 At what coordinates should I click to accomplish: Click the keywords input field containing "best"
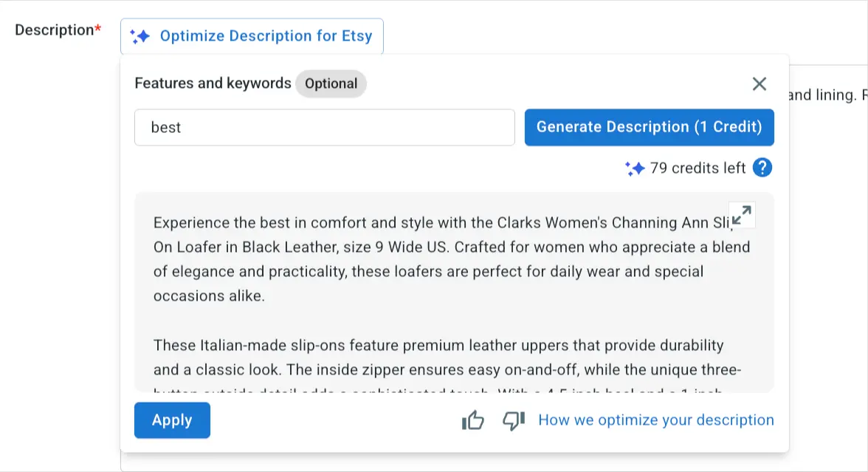coord(324,128)
